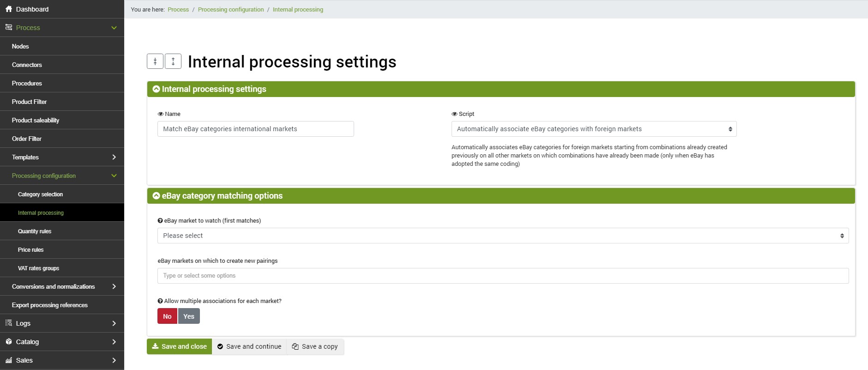Click the Internal processing settings panel title
Viewport: 868px width, 370px height.
[214, 89]
